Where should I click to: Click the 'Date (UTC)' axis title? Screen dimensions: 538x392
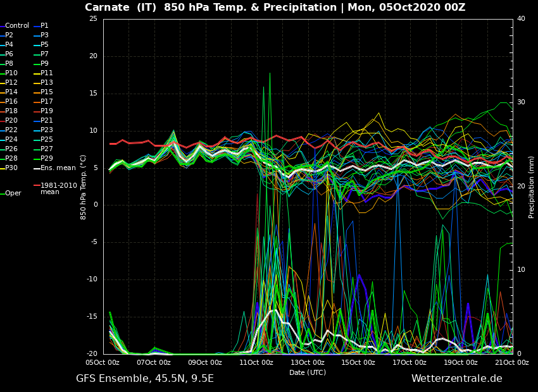(308, 372)
